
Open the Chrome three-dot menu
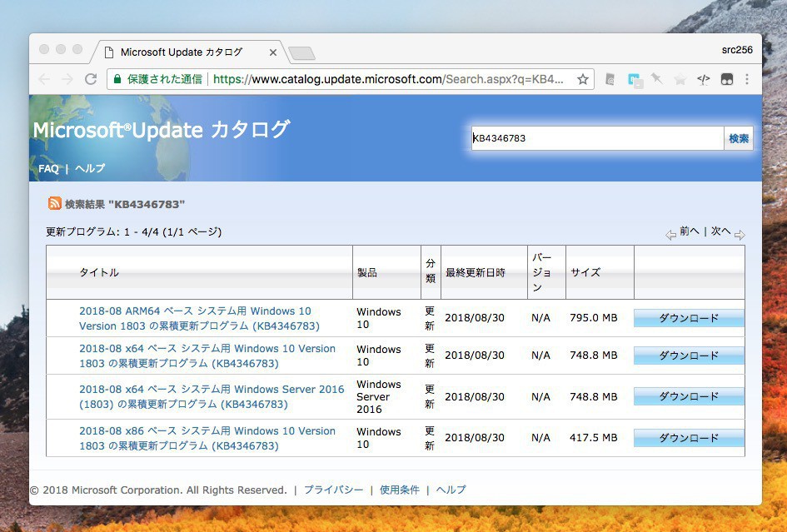coord(747,79)
